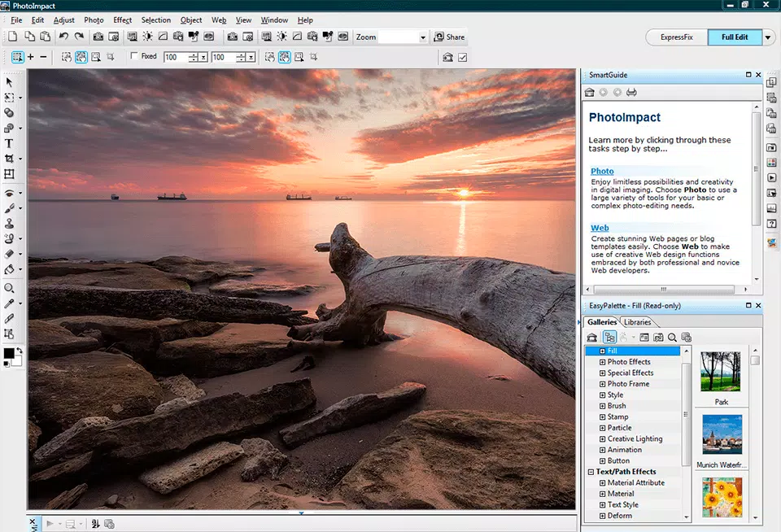Redo the last action
Viewport: 781px width, 532px height.
(79, 37)
